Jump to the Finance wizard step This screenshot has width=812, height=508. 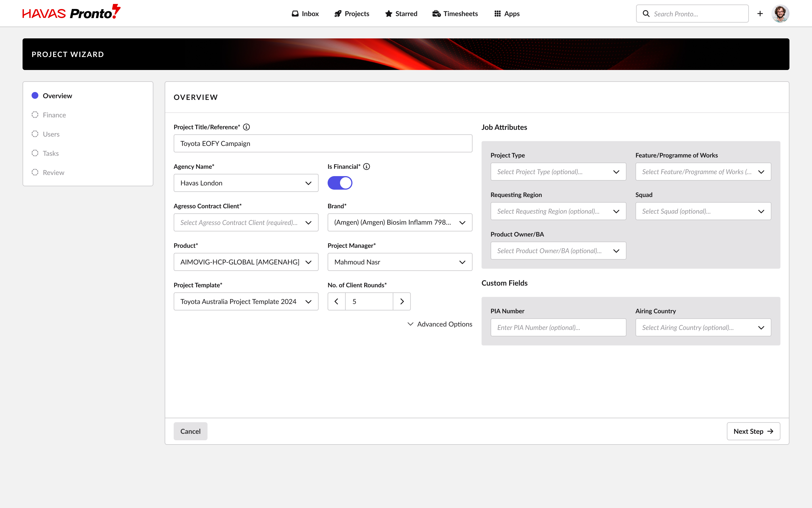(x=49, y=115)
